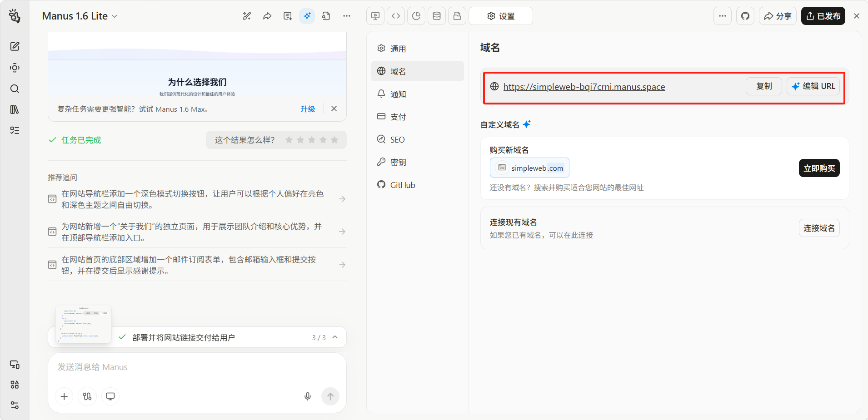Select the 设置 settings tab
Screen dimensions: 868x420
(x=501, y=16)
